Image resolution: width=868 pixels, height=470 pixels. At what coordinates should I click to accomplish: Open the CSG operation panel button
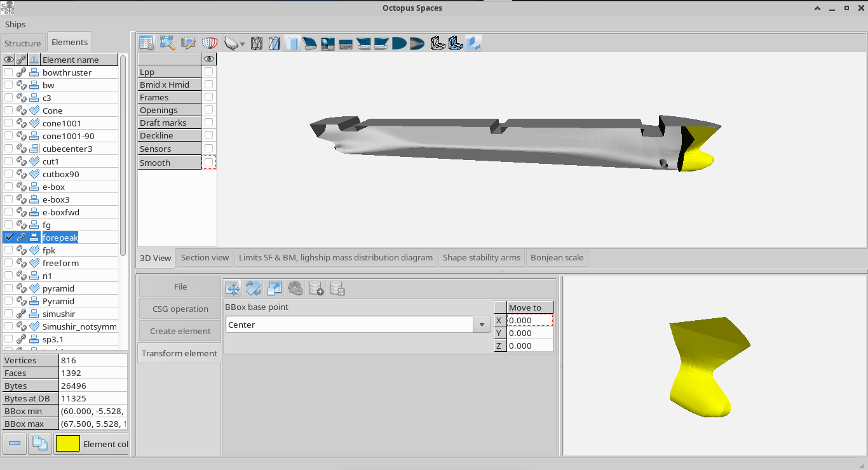tap(180, 309)
